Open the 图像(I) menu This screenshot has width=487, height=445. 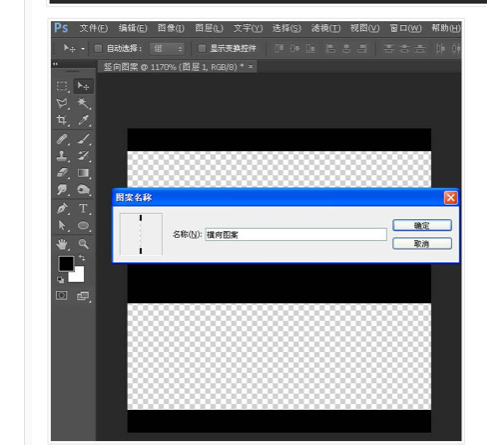coord(171,28)
